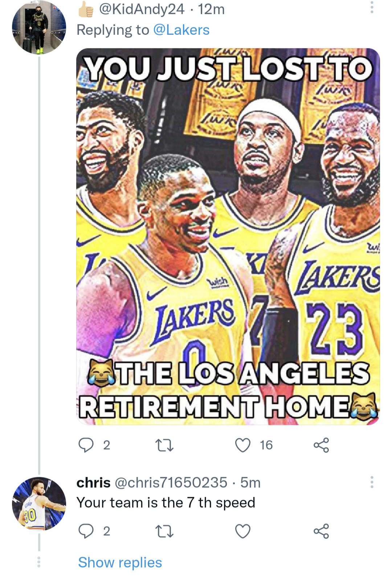Expand replies below chris's tweet

(x=120, y=563)
